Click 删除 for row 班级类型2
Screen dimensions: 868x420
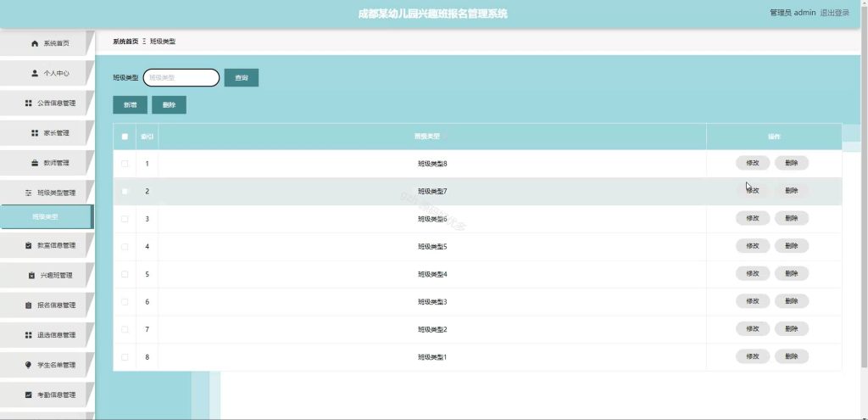click(792, 329)
